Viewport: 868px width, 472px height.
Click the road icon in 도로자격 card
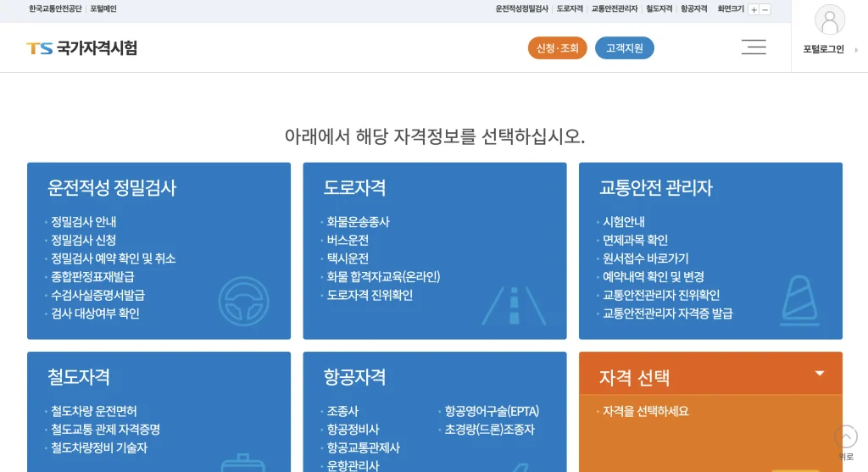pyautogui.click(x=514, y=305)
